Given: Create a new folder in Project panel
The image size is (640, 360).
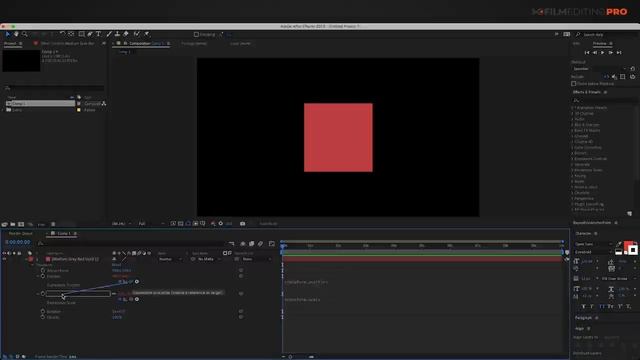Looking at the screenshot, I should point(13,224).
